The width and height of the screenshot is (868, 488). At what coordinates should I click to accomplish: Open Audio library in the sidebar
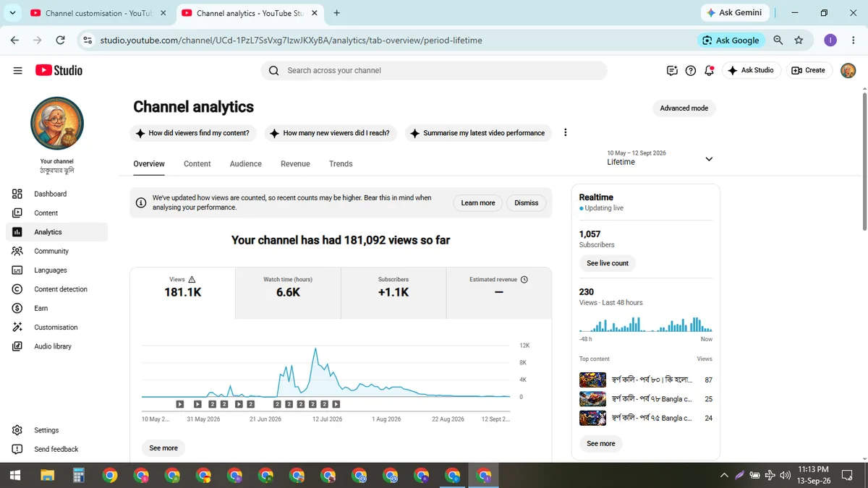tap(56, 346)
